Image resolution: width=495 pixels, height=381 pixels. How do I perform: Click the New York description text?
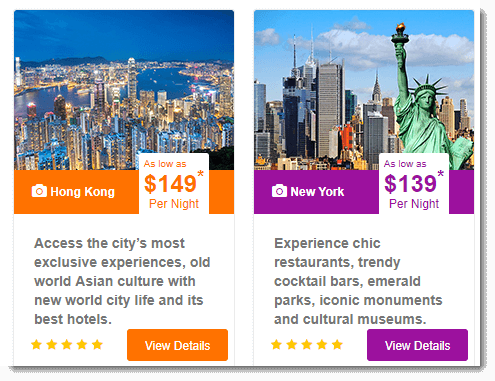point(358,281)
